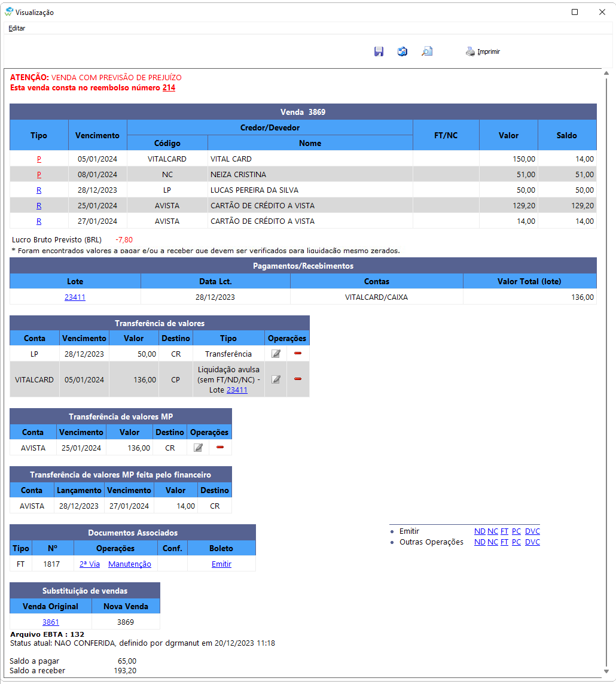
Task: Delete the AVISTA MP transfer of 136,00
Action: (220, 447)
